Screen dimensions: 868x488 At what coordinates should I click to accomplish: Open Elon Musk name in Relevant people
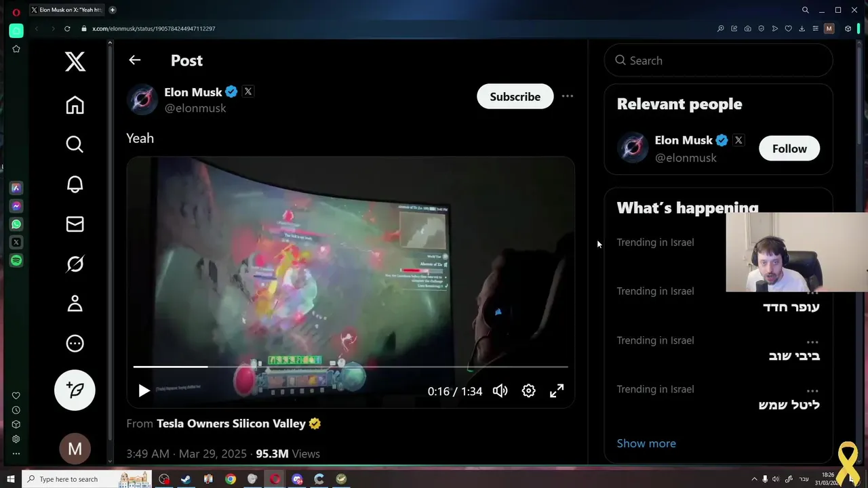click(684, 140)
